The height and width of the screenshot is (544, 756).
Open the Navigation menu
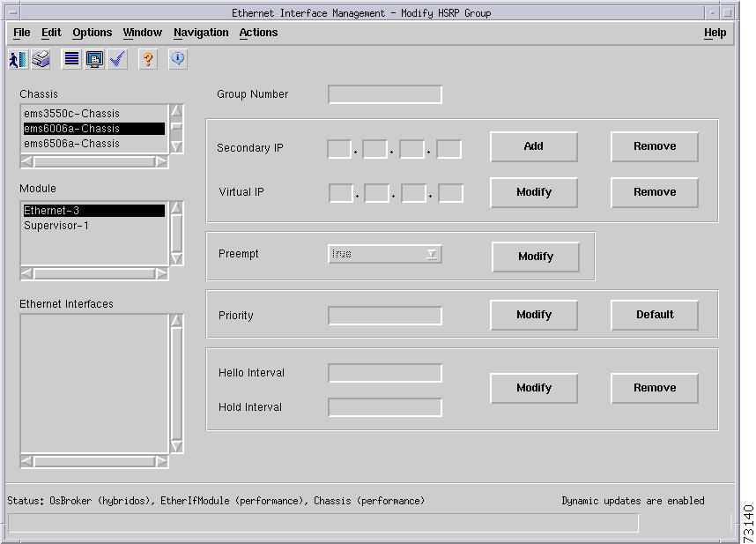(x=201, y=33)
